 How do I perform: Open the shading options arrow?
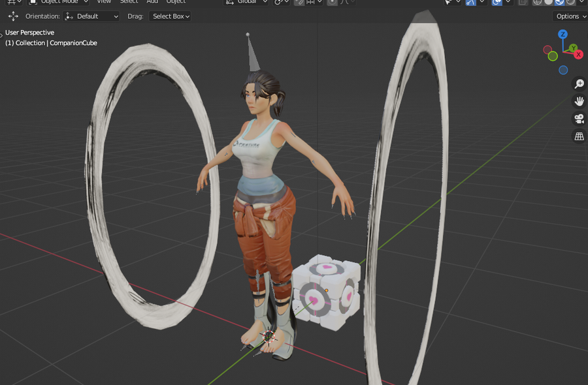[582, 2]
